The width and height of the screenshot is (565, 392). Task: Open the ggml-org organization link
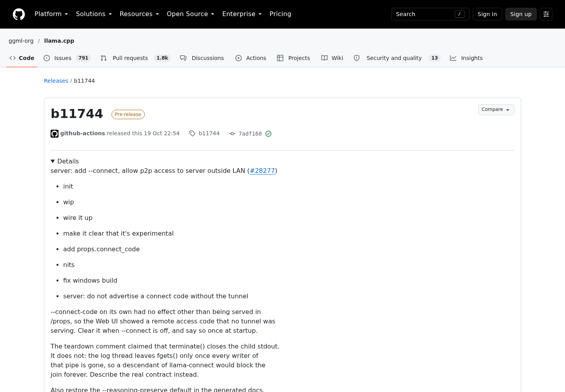(x=21, y=41)
